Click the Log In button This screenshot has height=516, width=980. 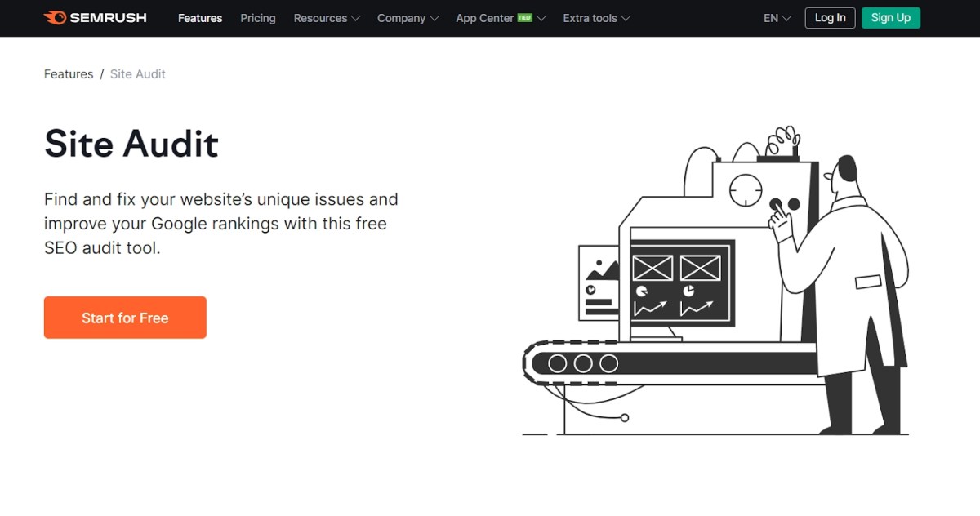830,17
